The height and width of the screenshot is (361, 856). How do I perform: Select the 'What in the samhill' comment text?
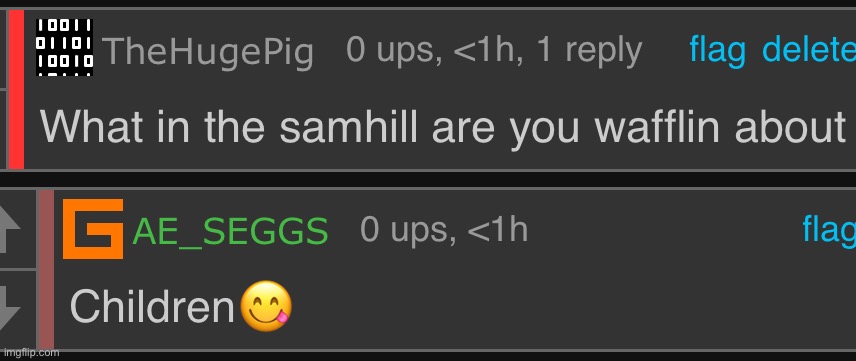point(443,128)
